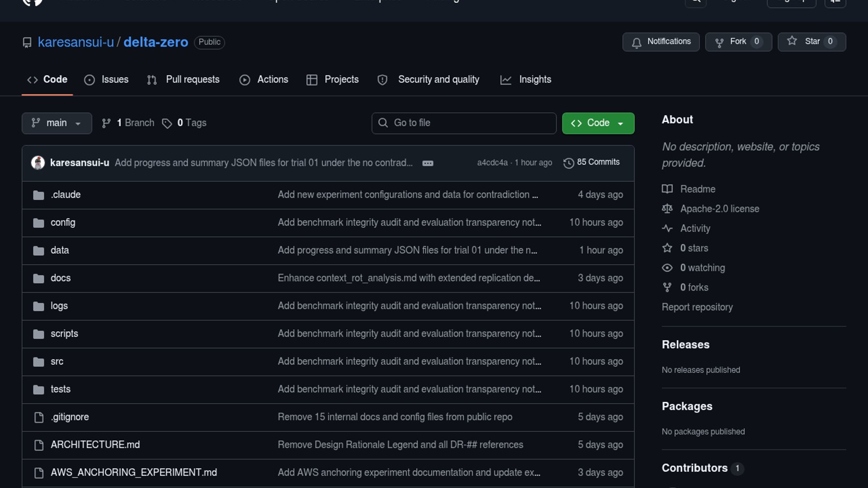This screenshot has width=868, height=488.
Task: Click the Notifications bell icon
Action: click(x=637, y=42)
